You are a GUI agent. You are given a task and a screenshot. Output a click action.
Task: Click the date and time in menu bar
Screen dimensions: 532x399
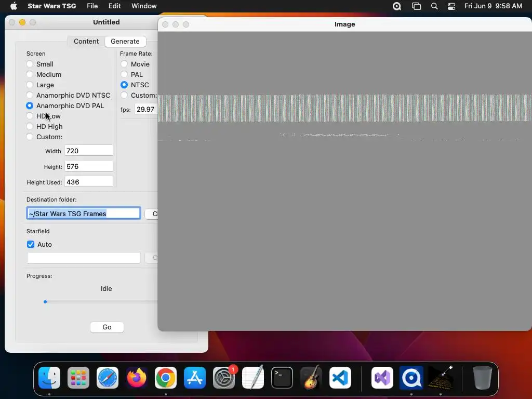click(x=493, y=6)
